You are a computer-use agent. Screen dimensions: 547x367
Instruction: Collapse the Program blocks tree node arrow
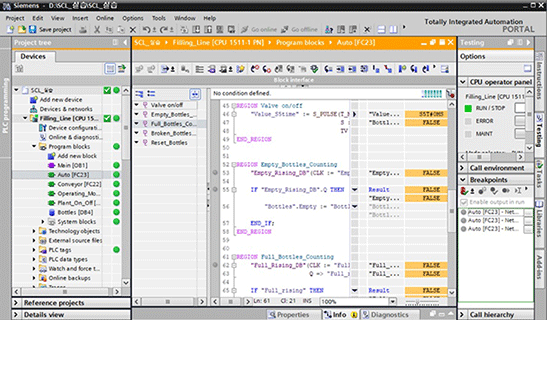pyautogui.click(x=34, y=147)
